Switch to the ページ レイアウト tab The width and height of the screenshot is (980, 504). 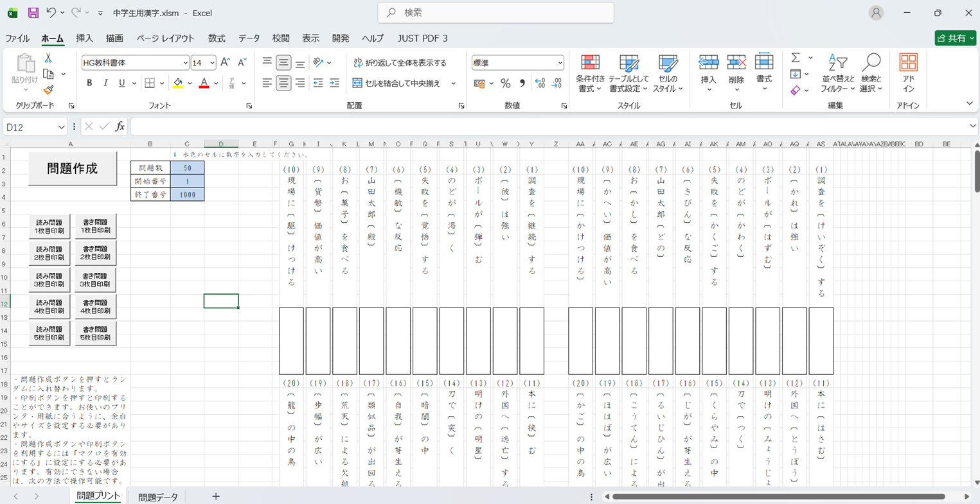(165, 39)
